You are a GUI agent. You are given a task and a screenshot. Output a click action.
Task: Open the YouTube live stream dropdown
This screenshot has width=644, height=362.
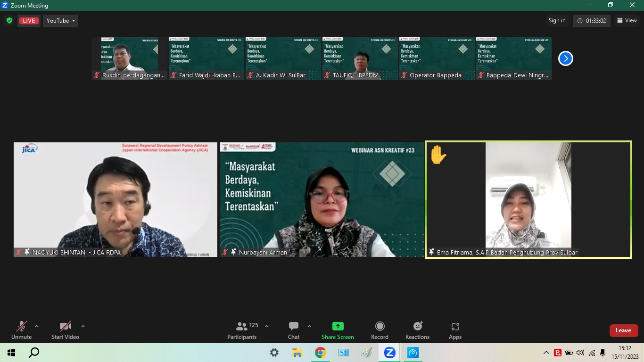click(x=61, y=21)
